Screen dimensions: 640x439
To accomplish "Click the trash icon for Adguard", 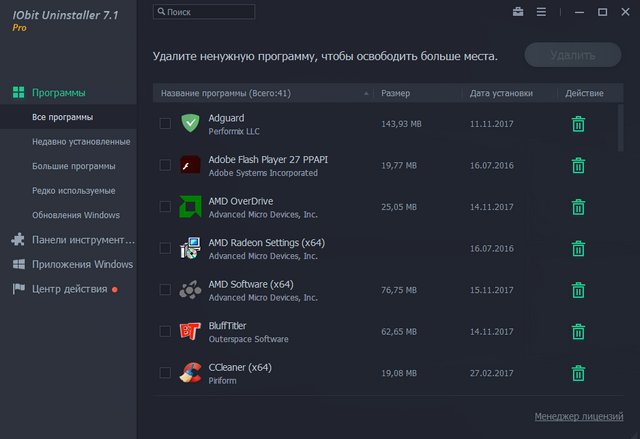I will pyautogui.click(x=577, y=124).
